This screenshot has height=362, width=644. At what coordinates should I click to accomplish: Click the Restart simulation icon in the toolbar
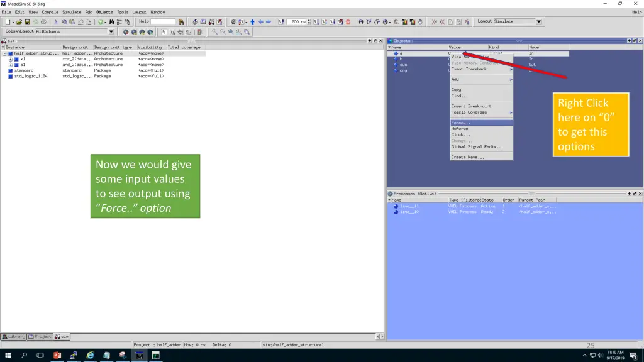281,22
